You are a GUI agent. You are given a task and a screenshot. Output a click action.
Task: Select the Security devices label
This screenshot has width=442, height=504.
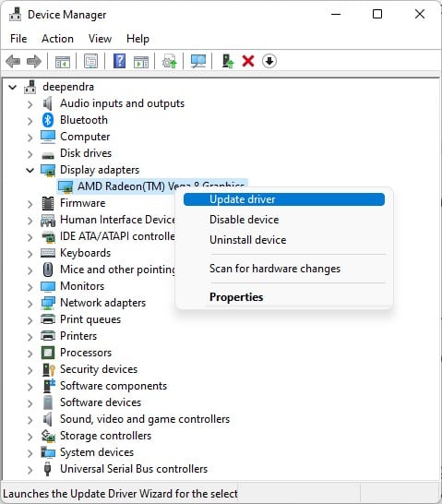point(99,369)
